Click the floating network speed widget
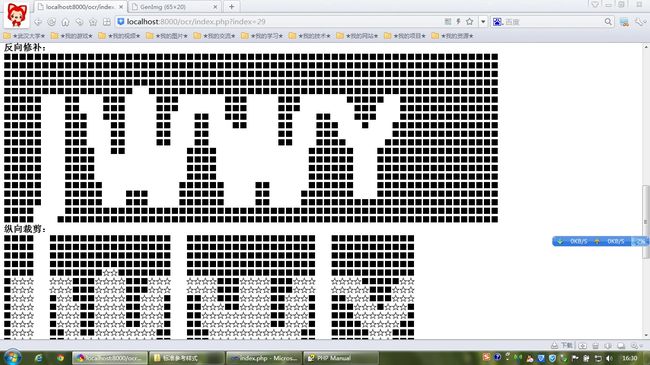This screenshot has height=365, width=650. point(600,241)
